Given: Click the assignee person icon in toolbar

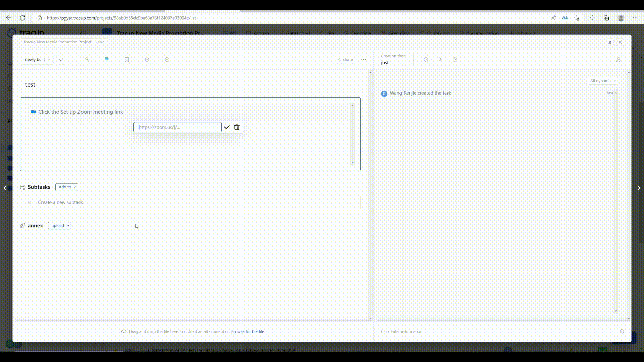Looking at the screenshot, I should [87, 60].
